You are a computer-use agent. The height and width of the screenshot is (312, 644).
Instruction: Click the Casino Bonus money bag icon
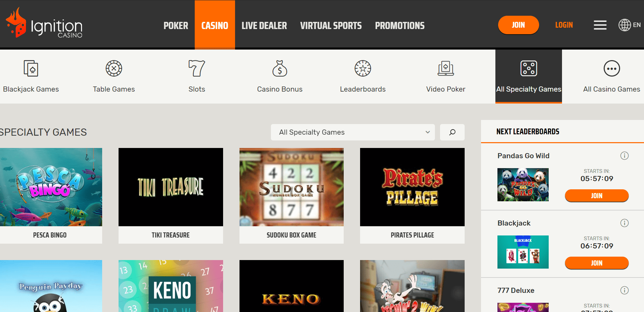pyautogui.click(x=280, y=68)
